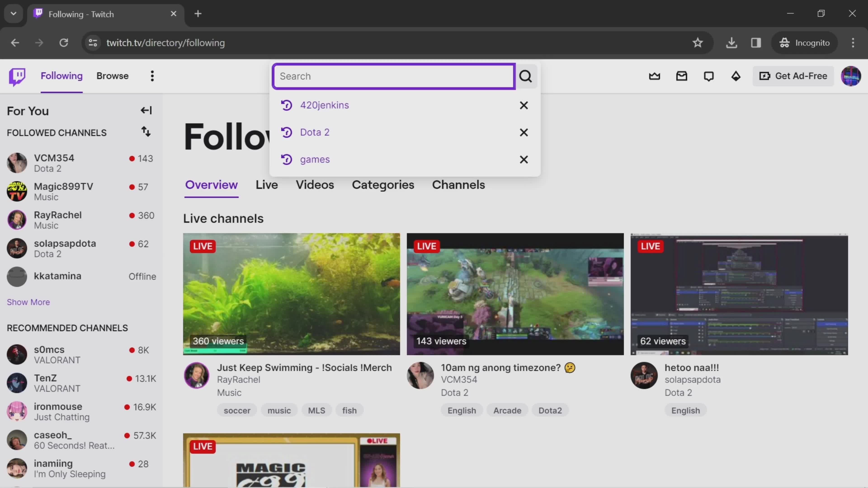Image resolution: width=868 pixels, height=488 pixels.
Task: View site information icon in address bar
Action: pyautogui.click(x=93, y=43)
